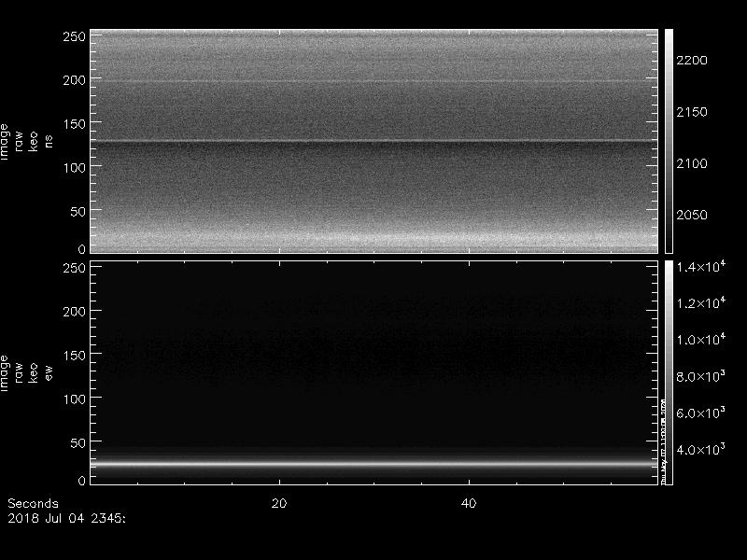The width and height of the screenshot is (747, 560).
Task: Click the thin bright line near 125 in ns keogram
Action: click(374, 141)
